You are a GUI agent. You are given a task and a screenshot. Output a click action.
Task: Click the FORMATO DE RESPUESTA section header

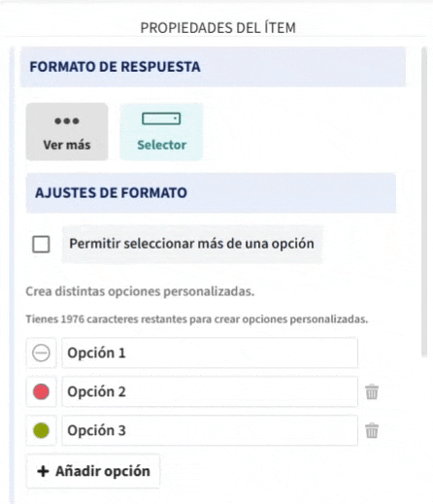pos(213,67)
